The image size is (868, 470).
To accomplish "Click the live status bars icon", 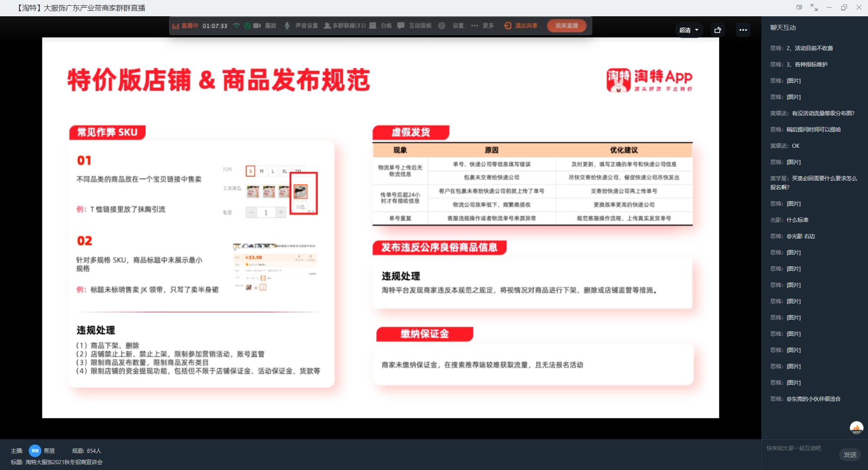I will [176, 26].
